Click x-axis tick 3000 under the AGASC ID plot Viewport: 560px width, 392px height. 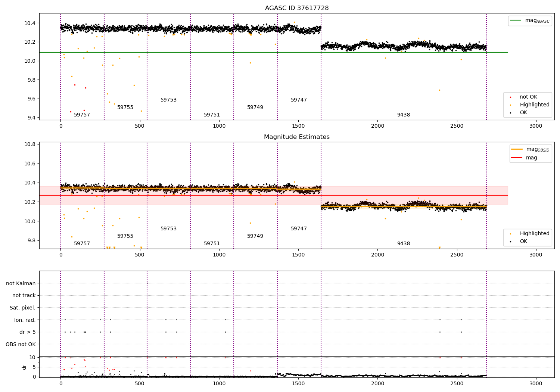click(x=536, y=126)
